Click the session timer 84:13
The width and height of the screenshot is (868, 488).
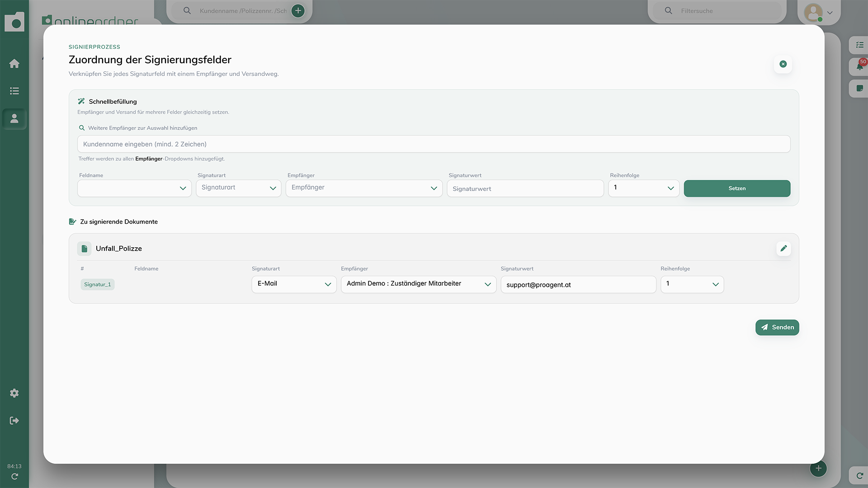[14, 466]
